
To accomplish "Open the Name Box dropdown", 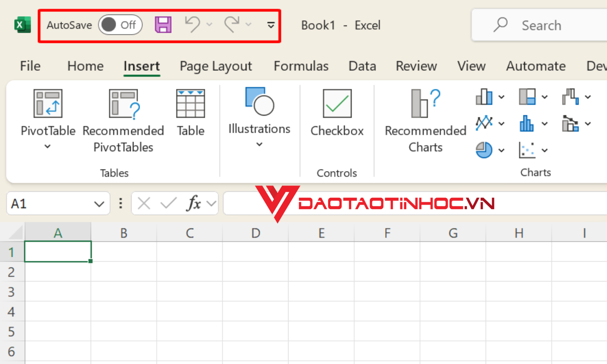I will 98,203.
